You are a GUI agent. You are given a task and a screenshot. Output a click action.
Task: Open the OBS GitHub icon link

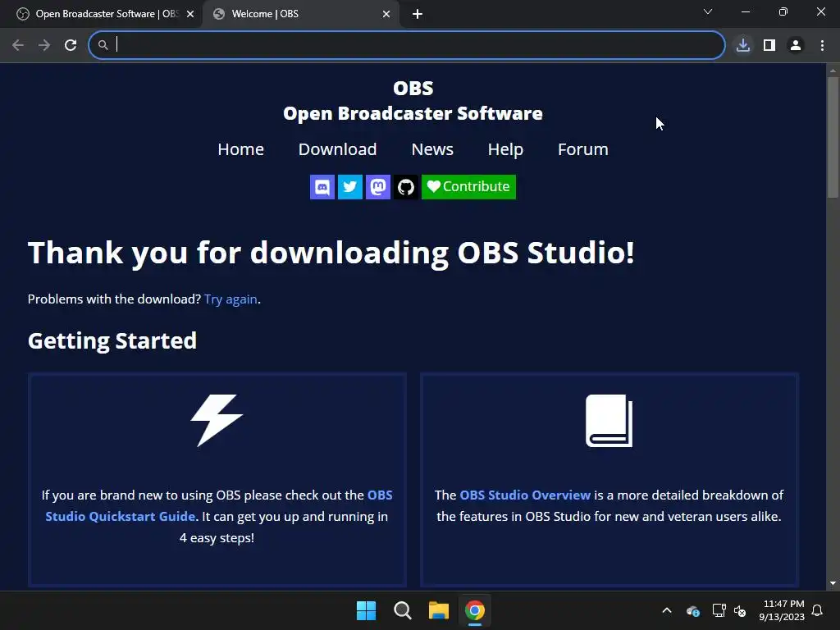click(x=405, y=187)
